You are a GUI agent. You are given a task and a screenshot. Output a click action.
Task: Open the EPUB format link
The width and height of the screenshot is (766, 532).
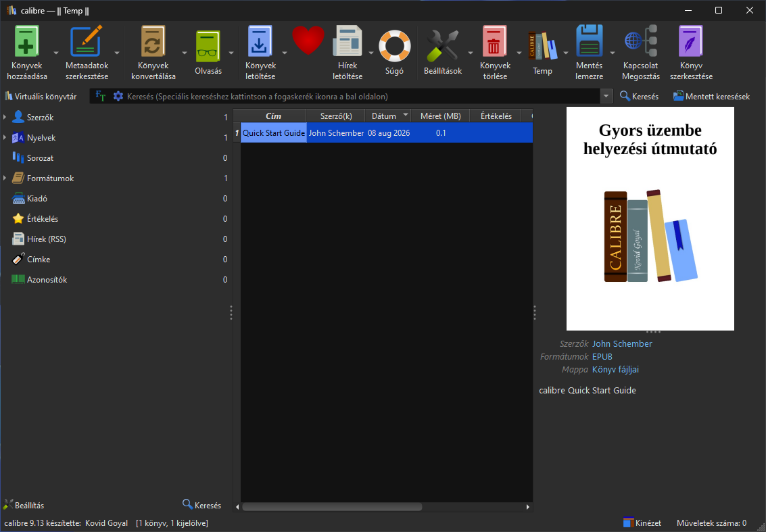(602, 357)
